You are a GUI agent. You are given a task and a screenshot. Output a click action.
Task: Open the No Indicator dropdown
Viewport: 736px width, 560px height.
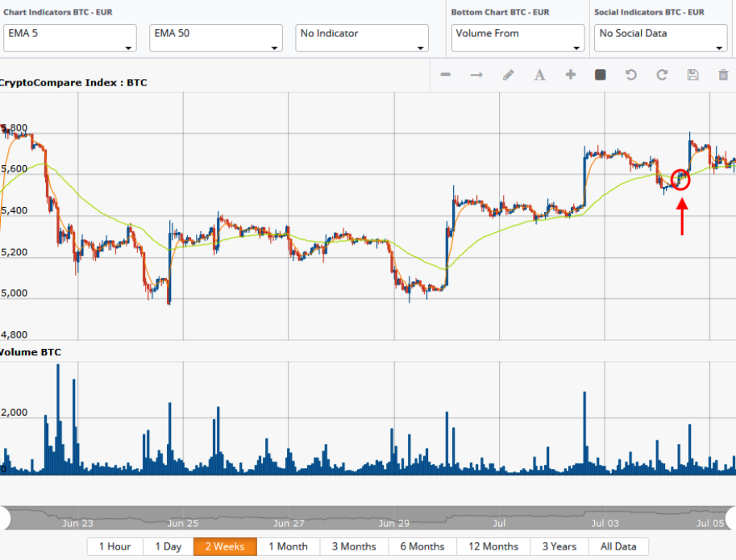coord(362,38)
